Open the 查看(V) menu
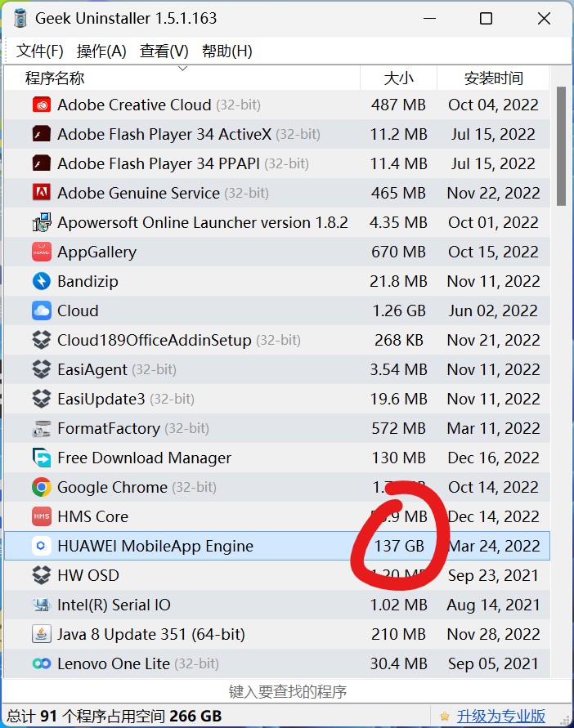 (164, 51)
